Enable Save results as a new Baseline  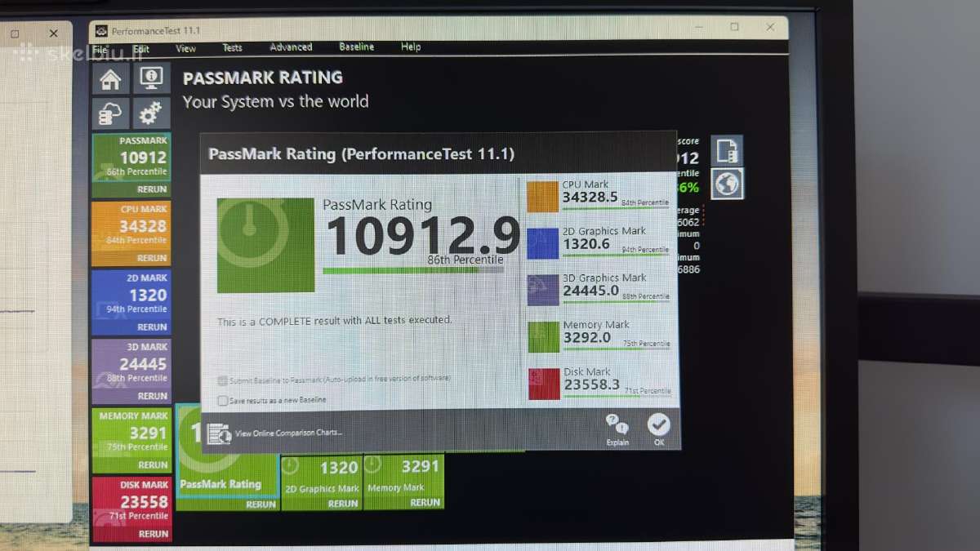pyautogui.click(x=223, y=400)
